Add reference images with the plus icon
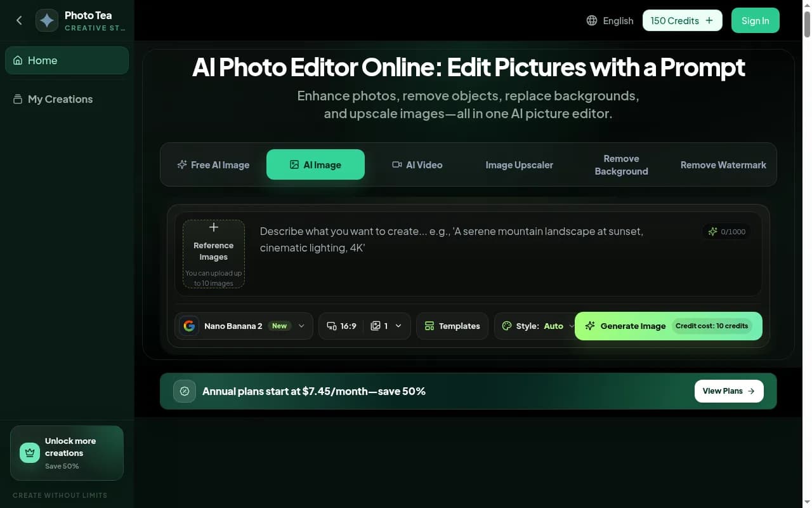812x508 pixels. (214, 227)
